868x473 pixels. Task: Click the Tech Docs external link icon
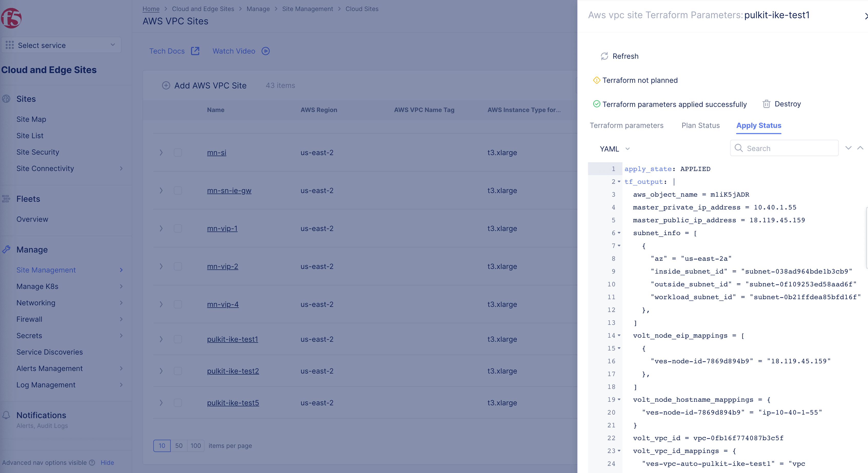196,51
